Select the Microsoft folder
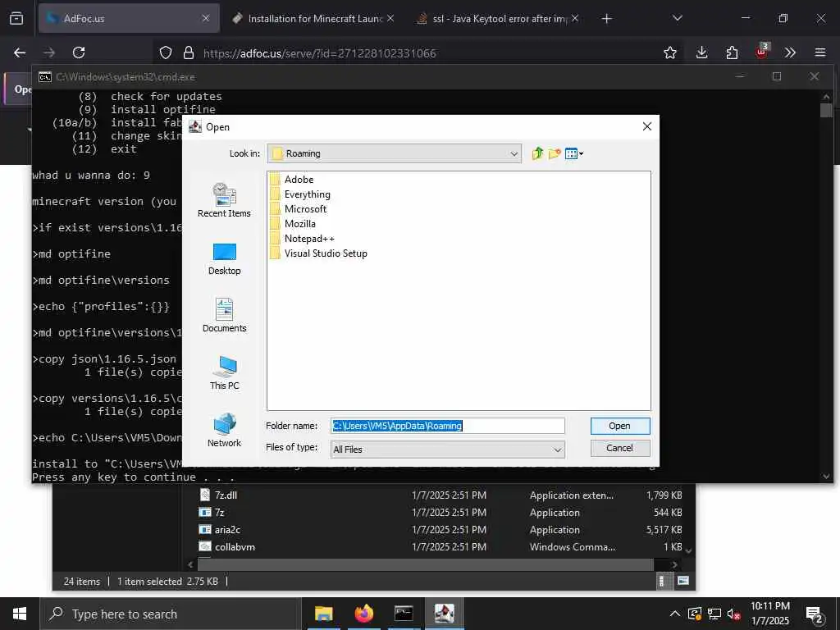The height and width of the screenshot is (630, 840). tap(298, 209)
